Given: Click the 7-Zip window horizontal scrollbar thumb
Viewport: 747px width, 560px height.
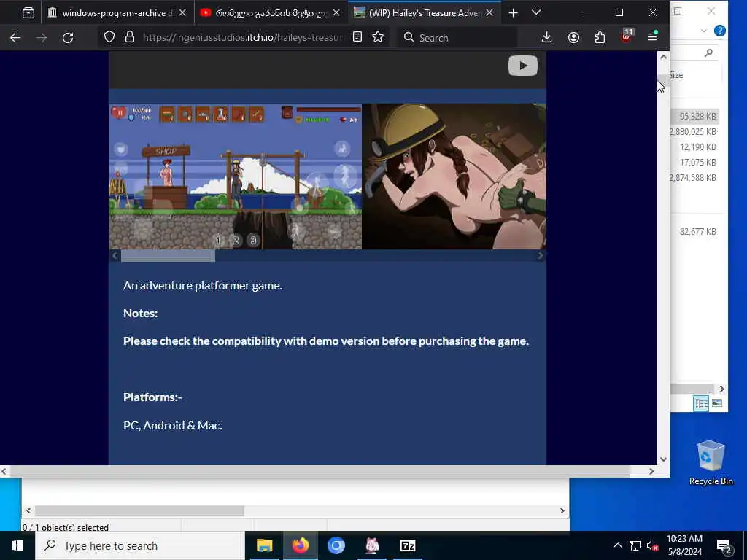Looking at the screenshot, I should coord(139,510).
